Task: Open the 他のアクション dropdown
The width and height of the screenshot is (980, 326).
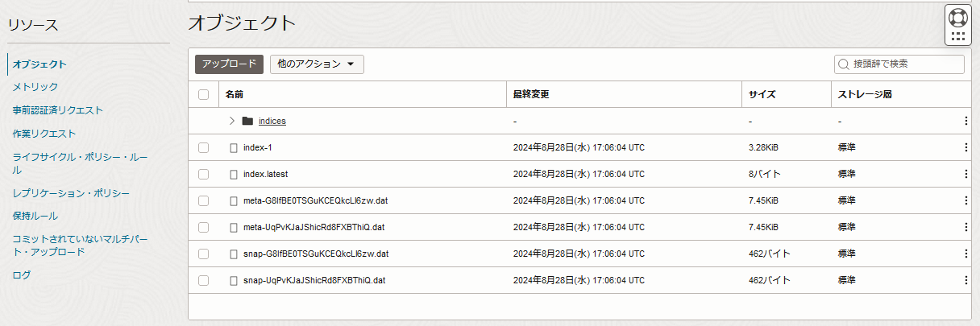Action: pyautogui.click(x=317, y=64)
